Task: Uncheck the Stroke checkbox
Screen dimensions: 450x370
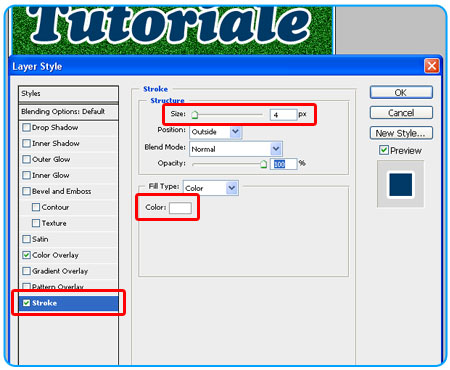Action: pyautogui.click(x=26, y=303)
